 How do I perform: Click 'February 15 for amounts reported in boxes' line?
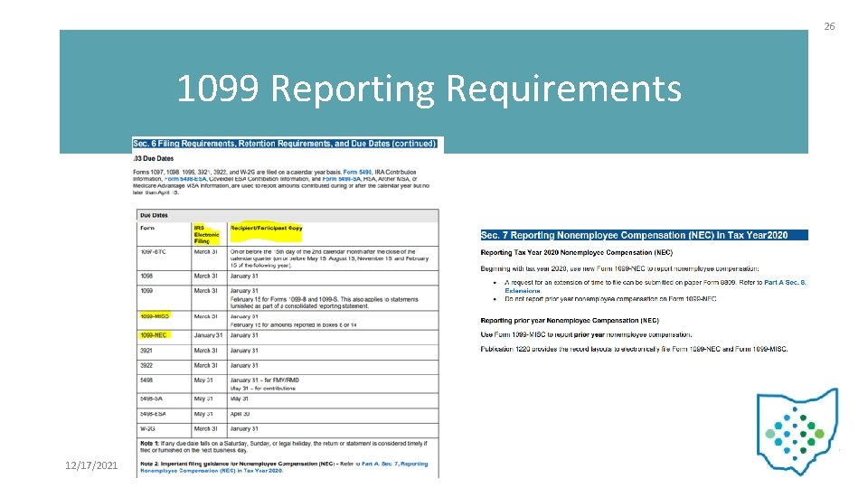(x=293, y=324)
